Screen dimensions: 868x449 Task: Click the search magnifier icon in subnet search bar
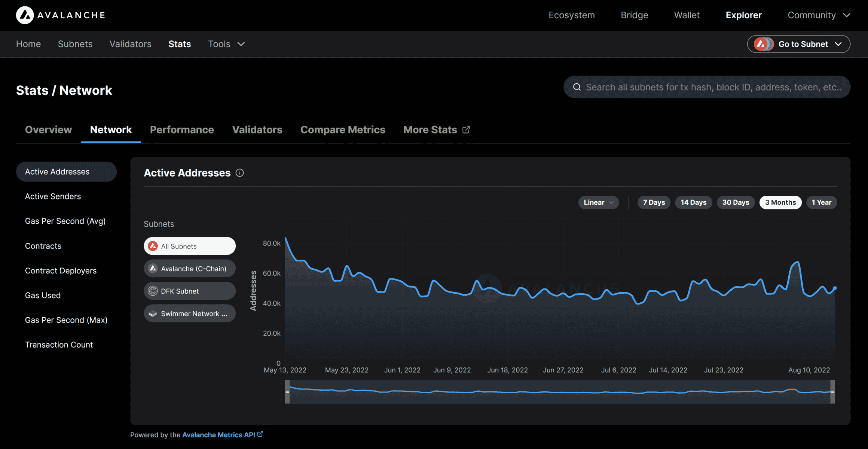pos(577,87)
